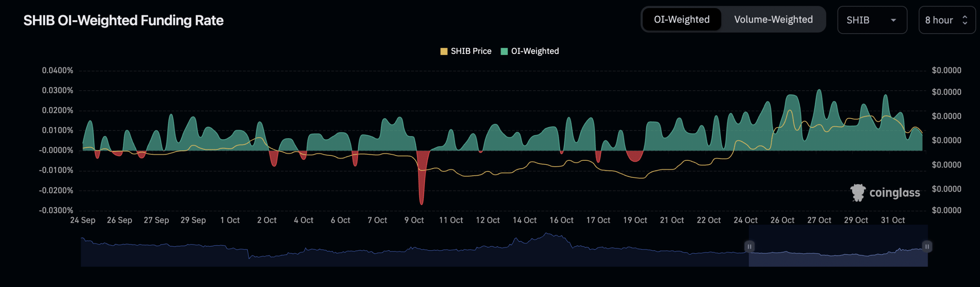
Task: Click the 21 Oct date label
Action: click(x=672, y=220)
